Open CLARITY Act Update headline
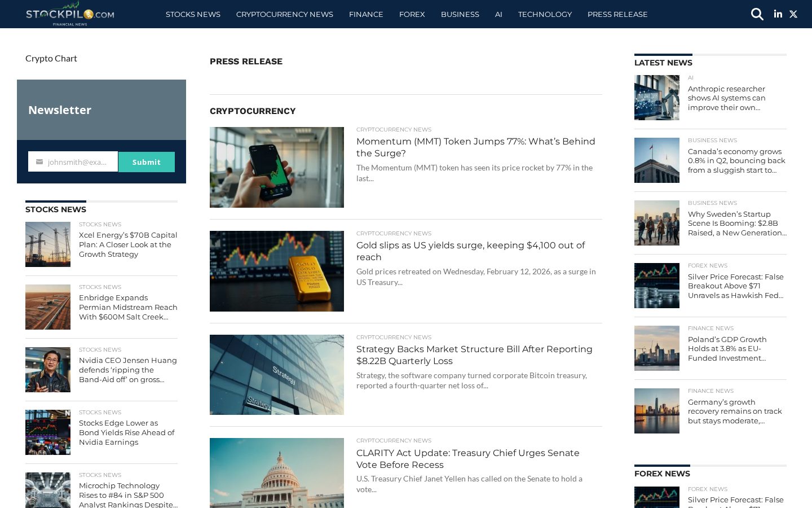This screenshot has width=812, height=508. (x=468, y=459)
